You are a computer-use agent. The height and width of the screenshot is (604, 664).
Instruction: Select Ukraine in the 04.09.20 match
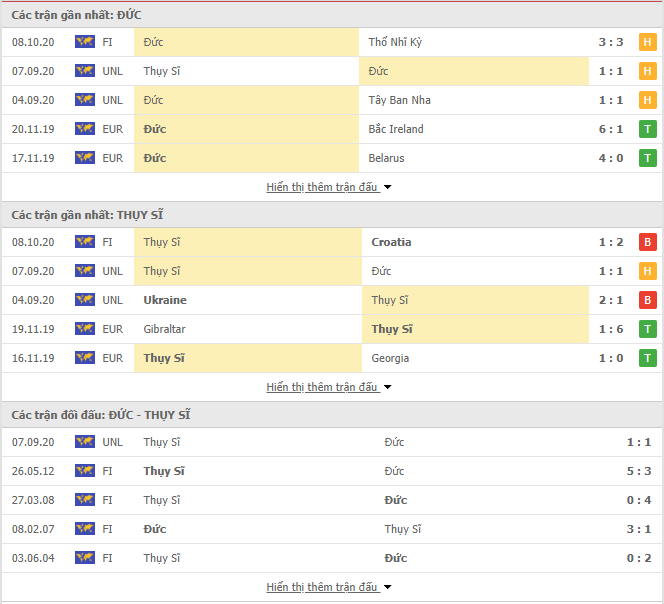[165, 300]
